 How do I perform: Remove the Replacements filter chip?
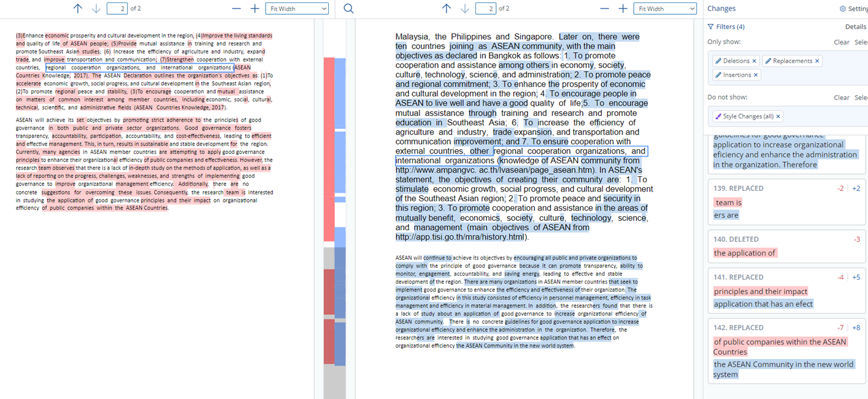pos(816,61)
